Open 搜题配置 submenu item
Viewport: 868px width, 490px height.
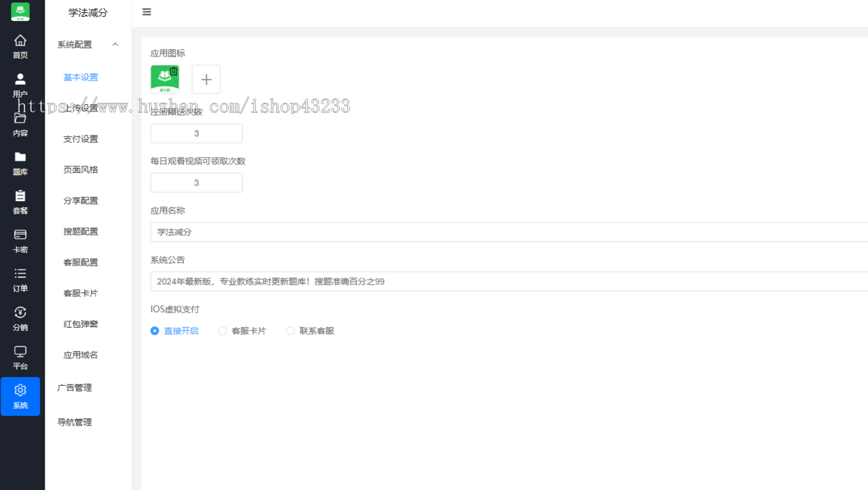(x=81, y=232)
